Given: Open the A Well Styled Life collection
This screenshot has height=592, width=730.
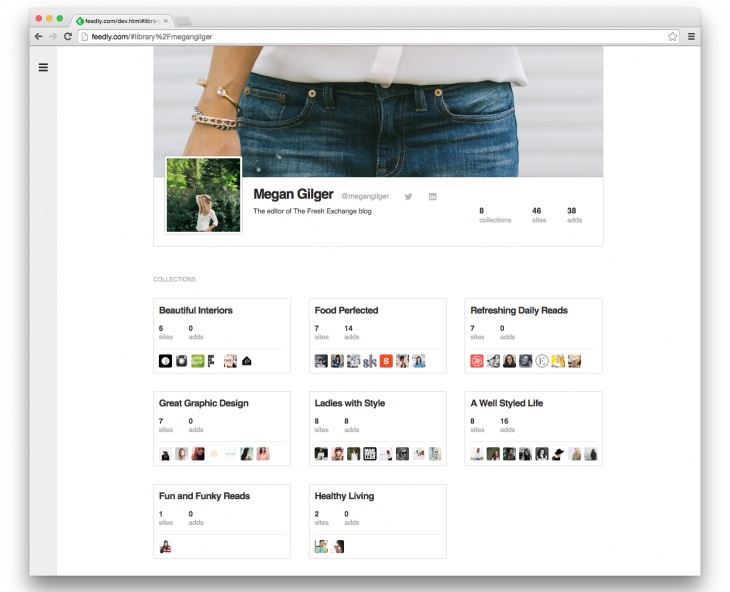Looking at the screenshot, I should (507, 403).
